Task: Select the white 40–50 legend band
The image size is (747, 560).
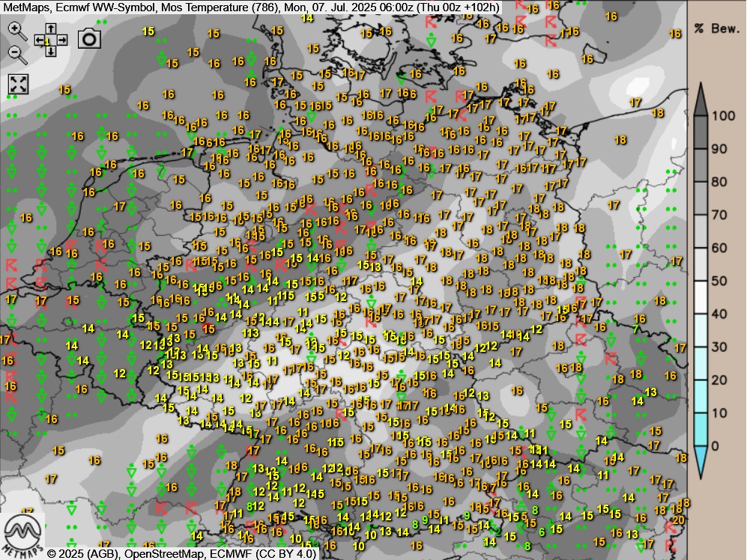Action: click(701, 297)
